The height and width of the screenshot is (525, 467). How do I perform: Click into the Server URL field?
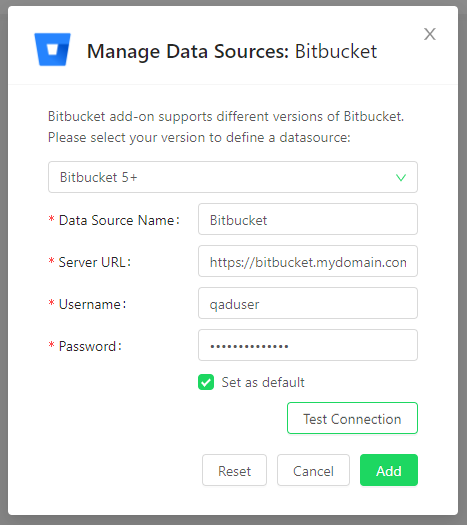coord(308,261)
